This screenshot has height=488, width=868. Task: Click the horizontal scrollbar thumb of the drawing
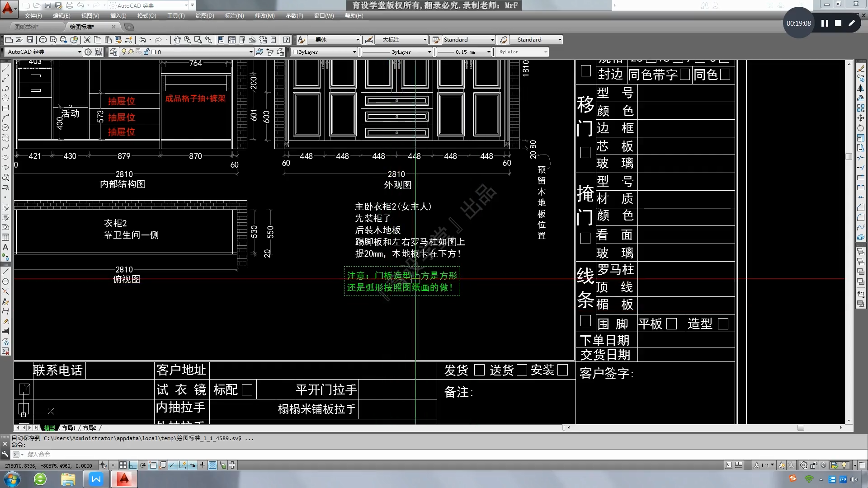click(x=801, y=427)
